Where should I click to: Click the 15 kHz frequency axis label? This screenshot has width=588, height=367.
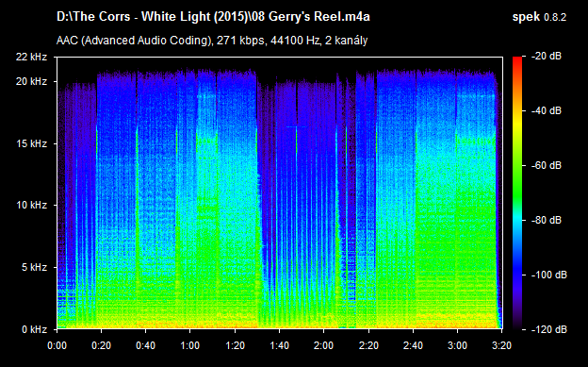31,143
